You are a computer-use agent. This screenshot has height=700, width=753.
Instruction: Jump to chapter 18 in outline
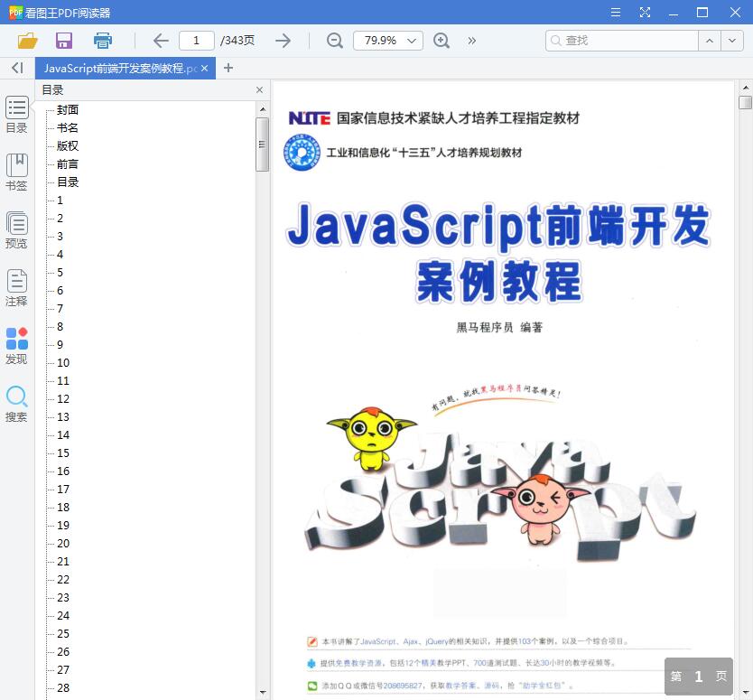coord(63,508)
